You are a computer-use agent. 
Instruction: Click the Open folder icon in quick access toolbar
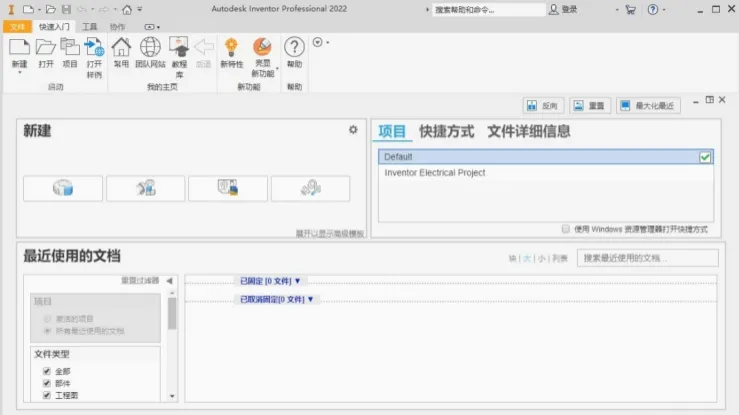(x=51, y=9)
